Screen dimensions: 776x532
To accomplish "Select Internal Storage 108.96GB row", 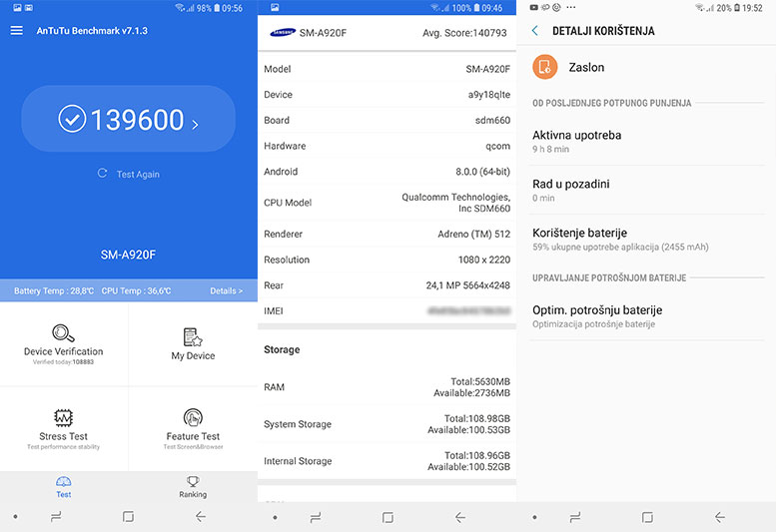I will coord(388,461).
